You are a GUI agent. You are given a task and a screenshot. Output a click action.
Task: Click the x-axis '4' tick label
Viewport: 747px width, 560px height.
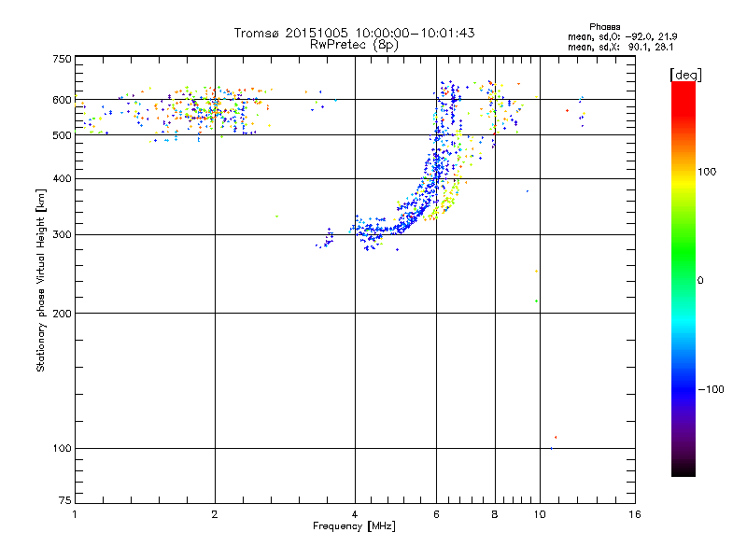[x=355, y=514]
